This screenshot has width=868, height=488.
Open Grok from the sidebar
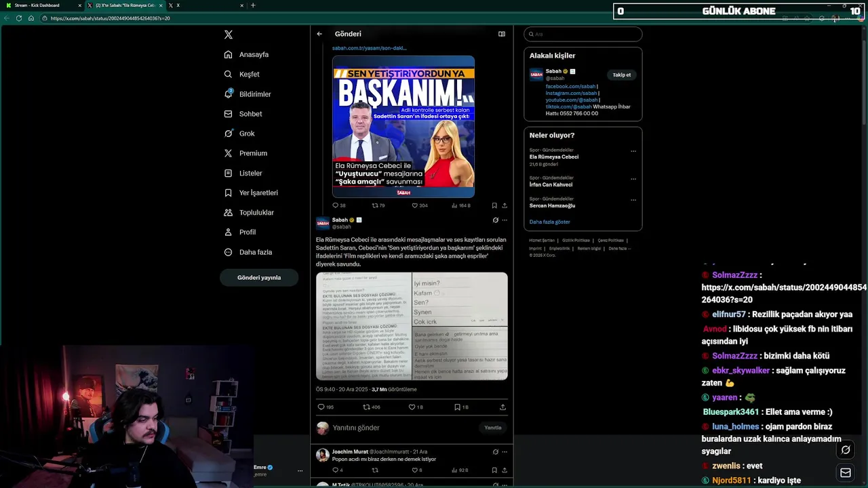point(239,134)
